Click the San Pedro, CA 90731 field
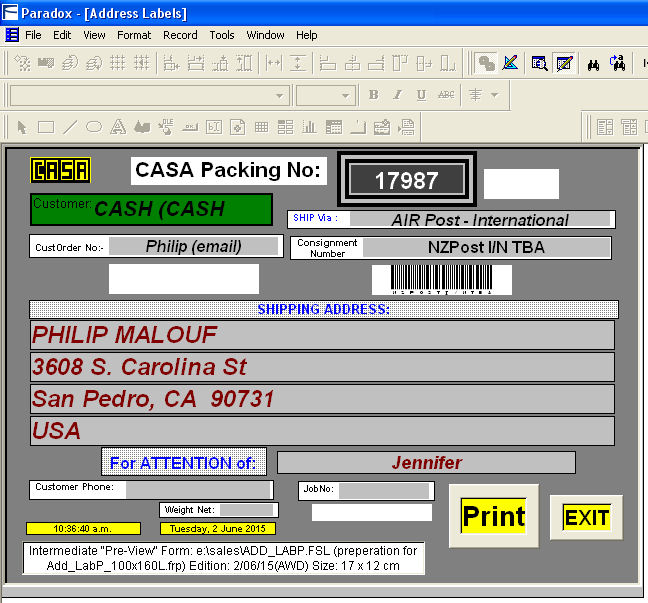Viewport: 648px width, 603px height. pyautogui.click(x=322, y=399)
